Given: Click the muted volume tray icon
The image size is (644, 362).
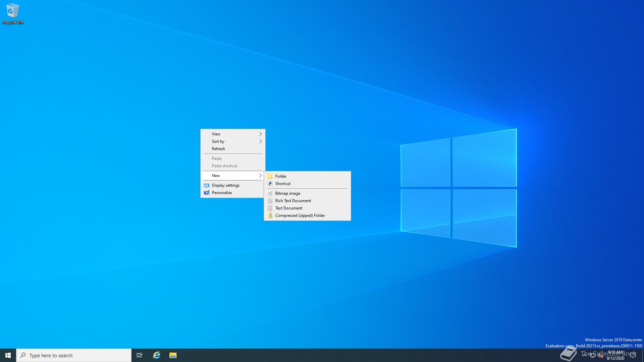Looking at the screenshot, I should 600,355.
